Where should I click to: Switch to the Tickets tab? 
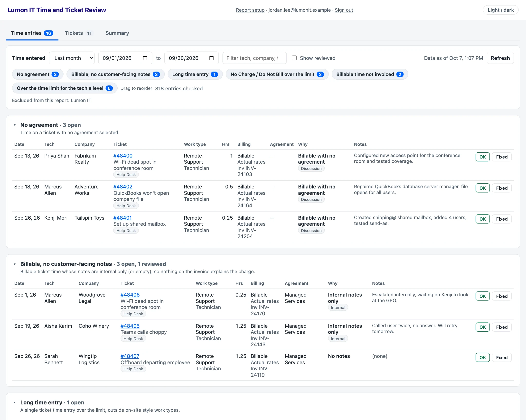pos(79,33)
